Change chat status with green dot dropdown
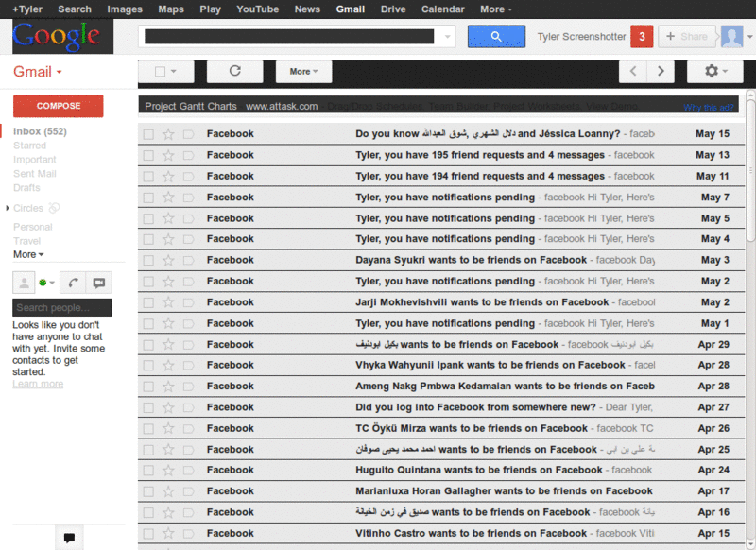756x550 pixels. click(x=46, y=283)
